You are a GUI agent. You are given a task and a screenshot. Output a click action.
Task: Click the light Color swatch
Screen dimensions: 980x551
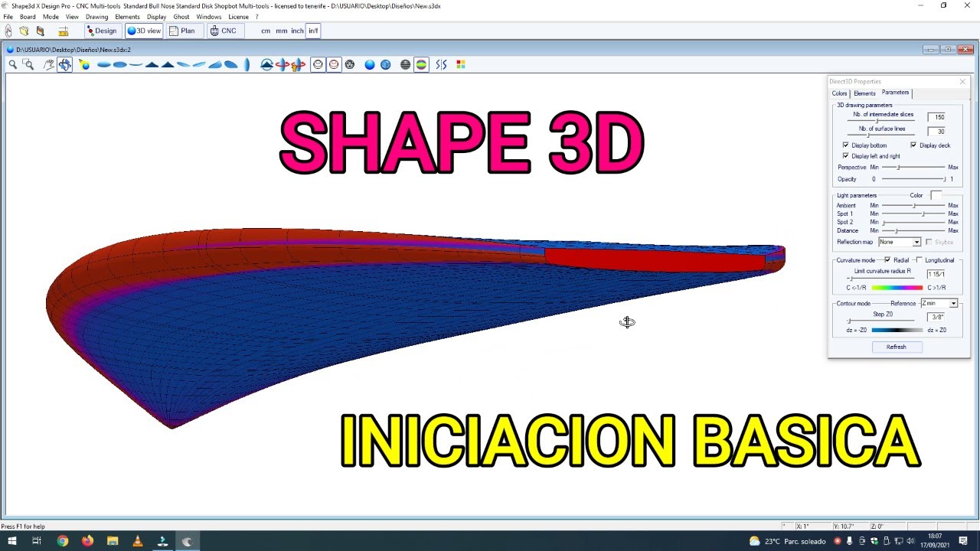[936, 196]
